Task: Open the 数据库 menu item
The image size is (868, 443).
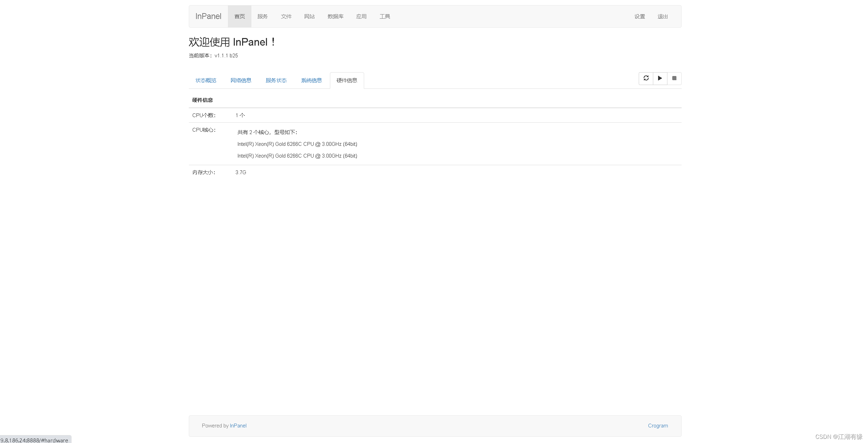Action: (x=335, y=16)
